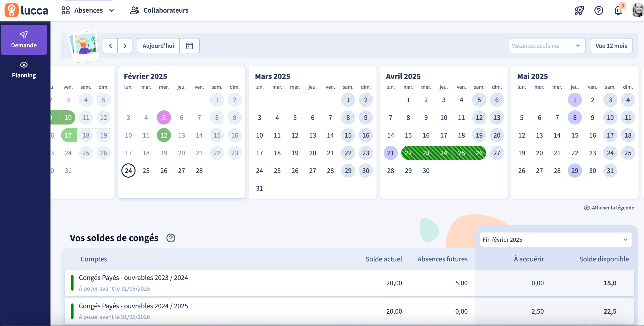Open the rocket updates icon

579,10
